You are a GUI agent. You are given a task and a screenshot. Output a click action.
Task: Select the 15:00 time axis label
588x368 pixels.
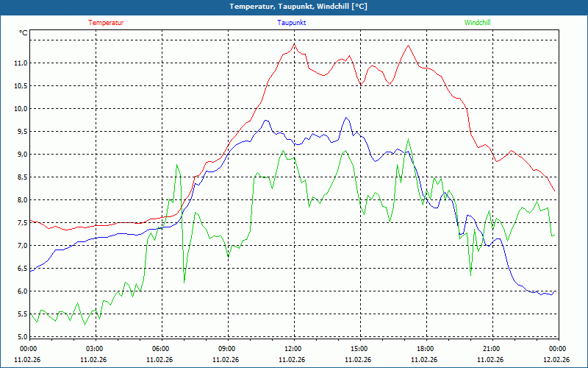359,349
